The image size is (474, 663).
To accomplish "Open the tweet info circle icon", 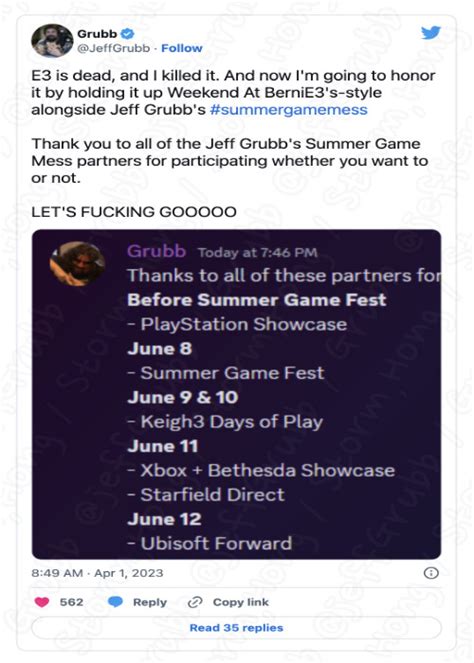I will tap(431, 573).
